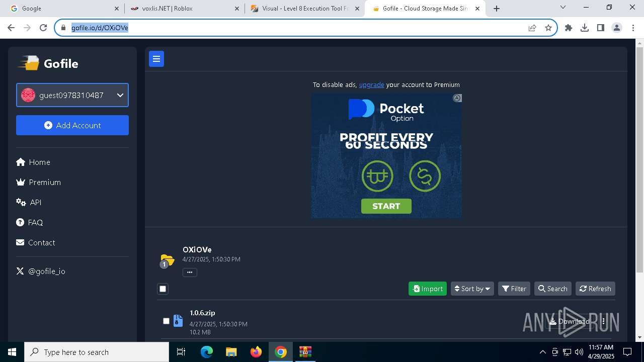Reload the current page
Image resolution: width=644 pixels, height=362 pixels.
[x=43, y=28]
